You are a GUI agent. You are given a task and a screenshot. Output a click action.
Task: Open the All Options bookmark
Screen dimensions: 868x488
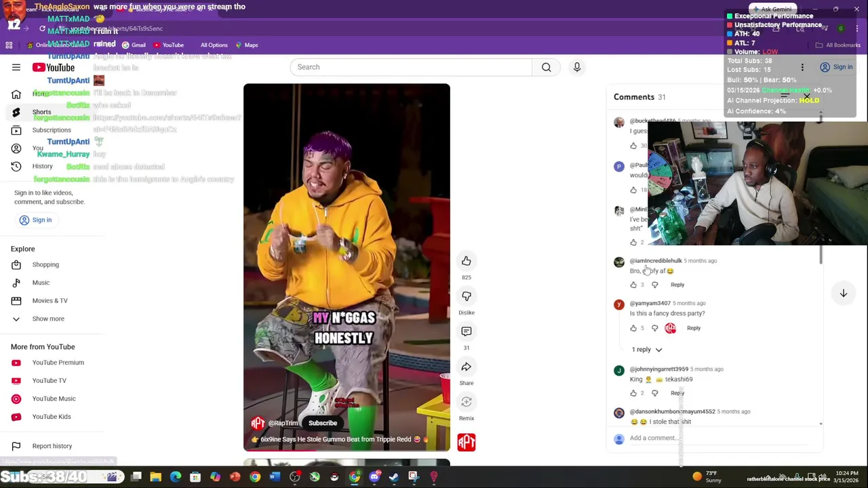pyautogui.click(x=214, y=45)
